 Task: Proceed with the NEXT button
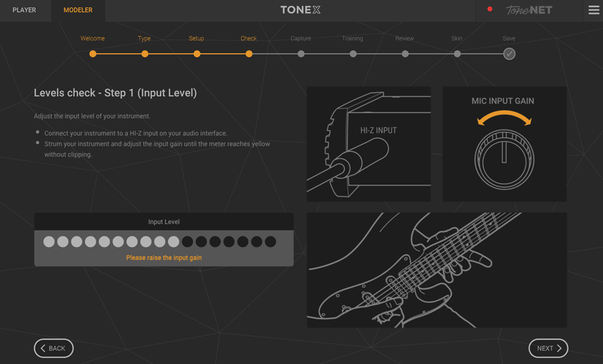coord(548,348)
